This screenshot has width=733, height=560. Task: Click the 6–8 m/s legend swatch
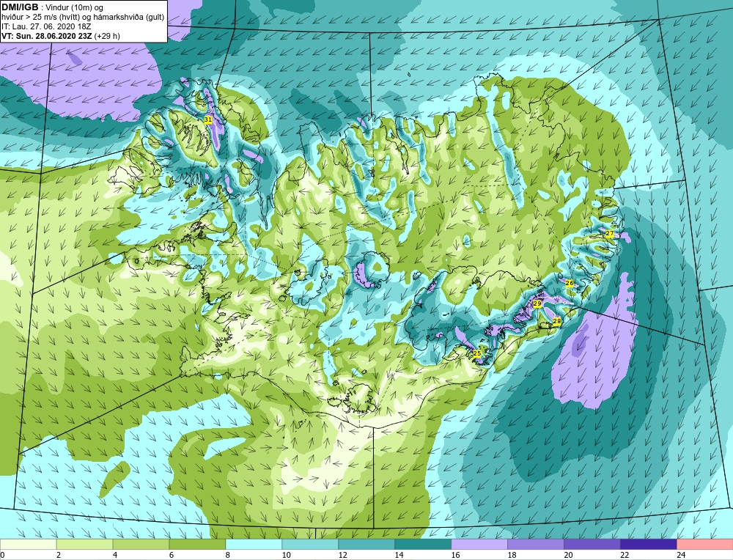click(x=197, y=544)
